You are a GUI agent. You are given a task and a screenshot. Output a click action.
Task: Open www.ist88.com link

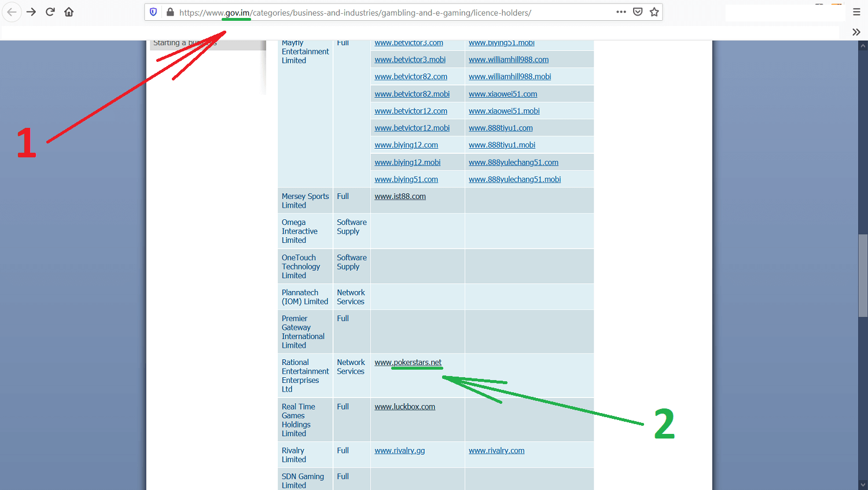coord(400,197)
